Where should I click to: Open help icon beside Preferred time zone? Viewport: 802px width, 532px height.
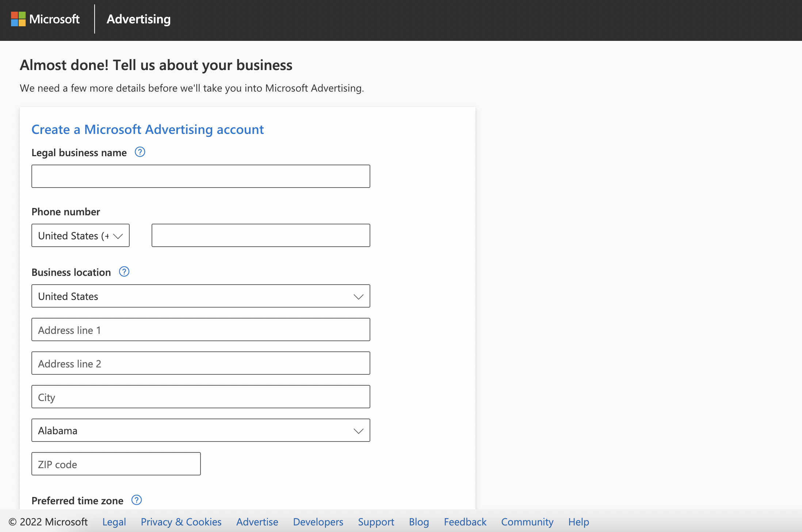(x=137, y=500)
